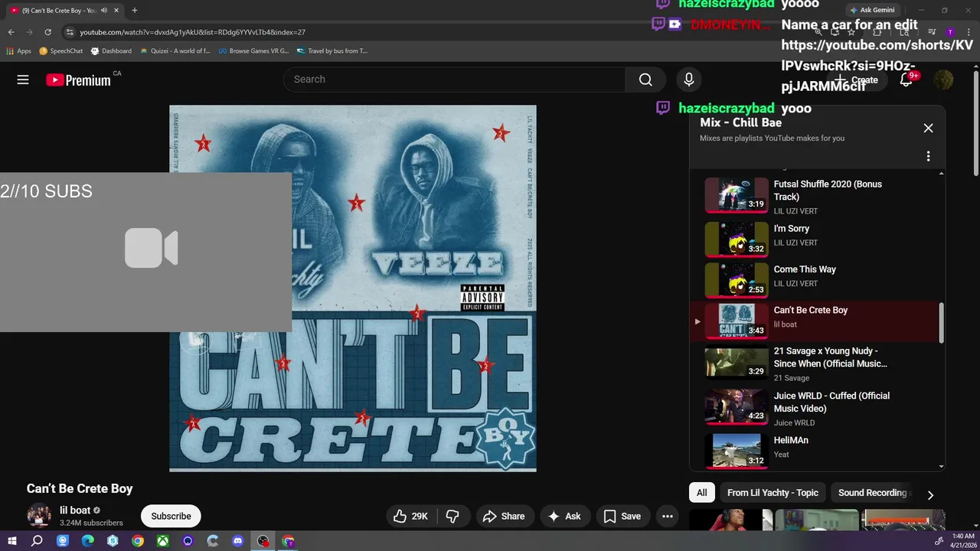Click the album art video player

[x=353, y=289]
